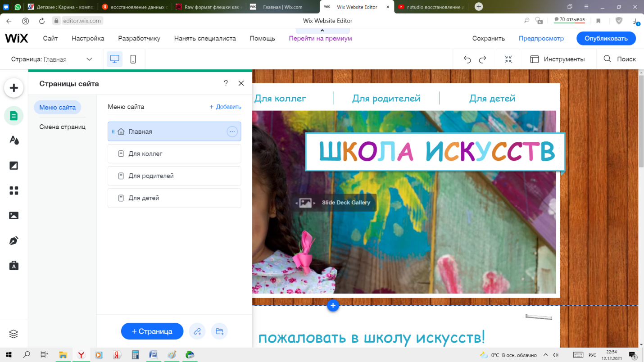The image size is (644, 362).
Task: Switch to mobile view editor
Action: (x=133, y=59)
